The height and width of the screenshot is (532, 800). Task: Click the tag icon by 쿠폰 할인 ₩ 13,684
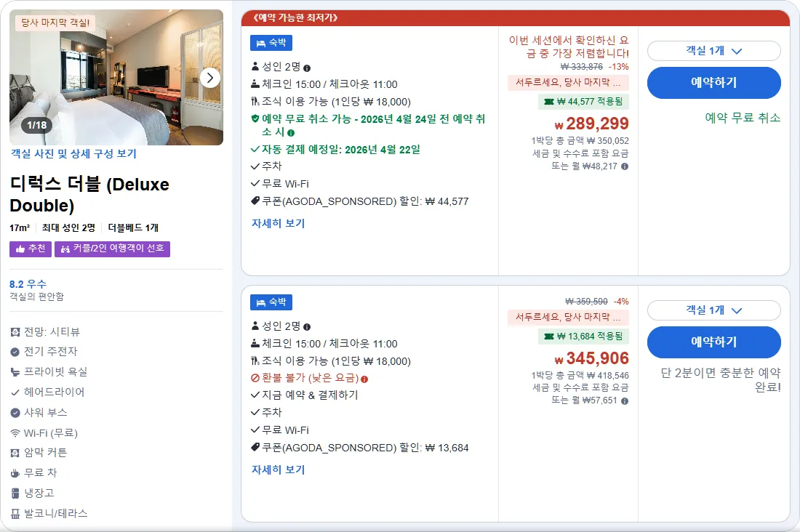coord(255,447)
